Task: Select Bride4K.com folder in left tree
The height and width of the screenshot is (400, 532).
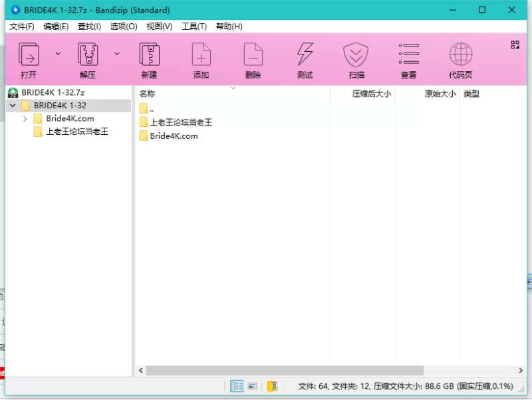Action: 70,118
